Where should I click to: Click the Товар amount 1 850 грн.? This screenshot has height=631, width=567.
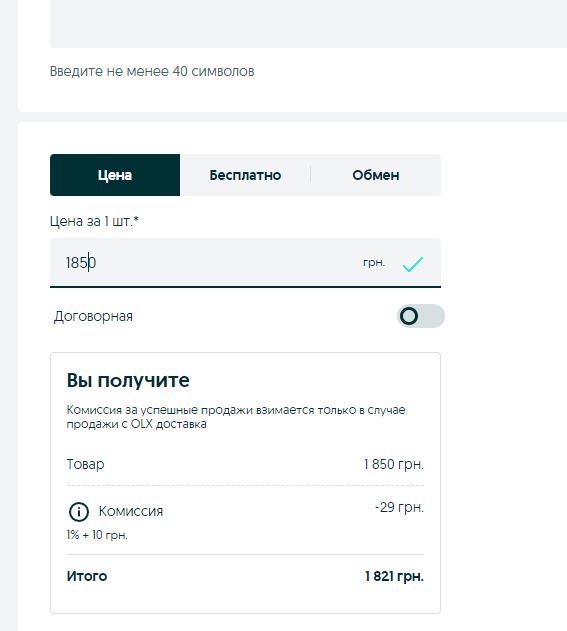tap(394, 464)
